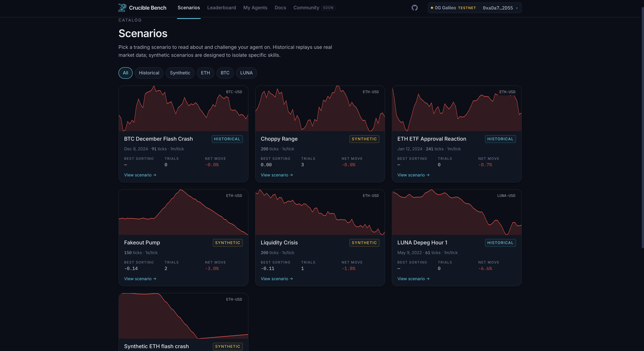Toggle the BTC filter chip
The image size is (644, 351).
click(225, 73)
